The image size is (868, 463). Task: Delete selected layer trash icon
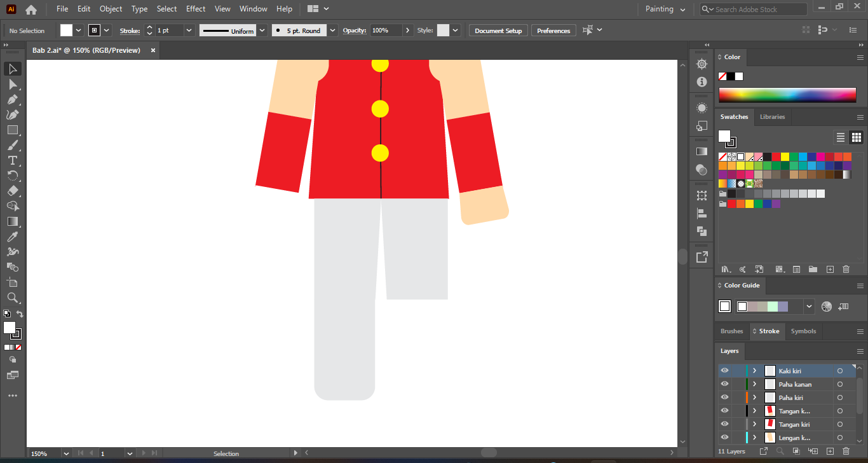tap(846, 451)
